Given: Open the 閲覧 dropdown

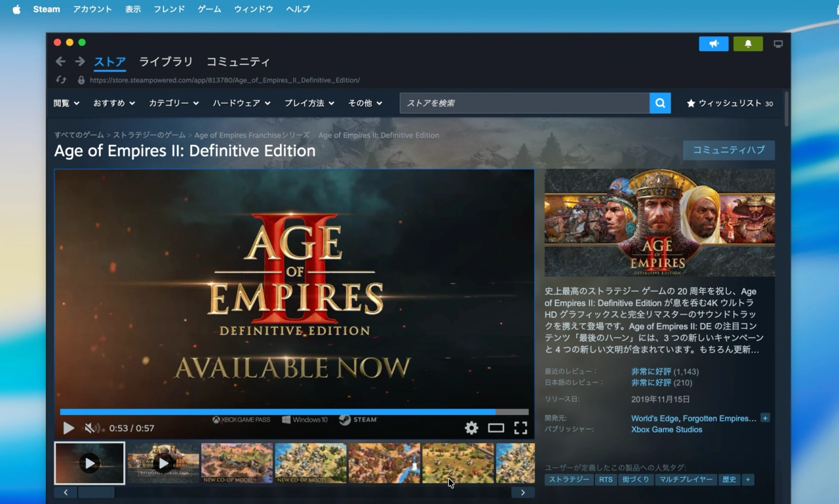Looking at the screenshot, I should tap(66, 103).
